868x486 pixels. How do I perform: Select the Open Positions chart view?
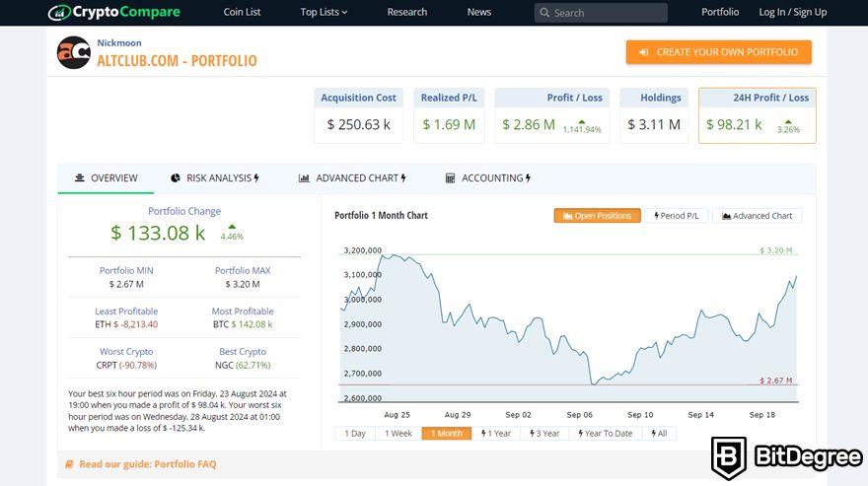tap(598, 216)
